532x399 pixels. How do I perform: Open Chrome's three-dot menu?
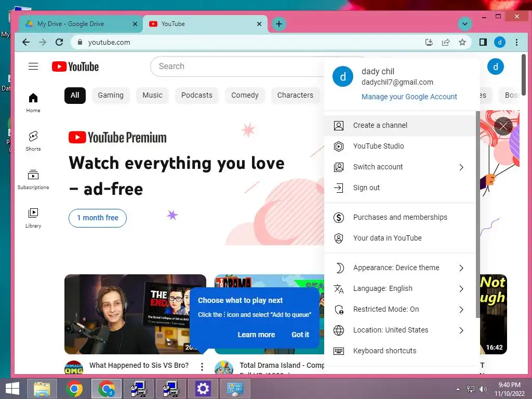[x=516, y=42]
